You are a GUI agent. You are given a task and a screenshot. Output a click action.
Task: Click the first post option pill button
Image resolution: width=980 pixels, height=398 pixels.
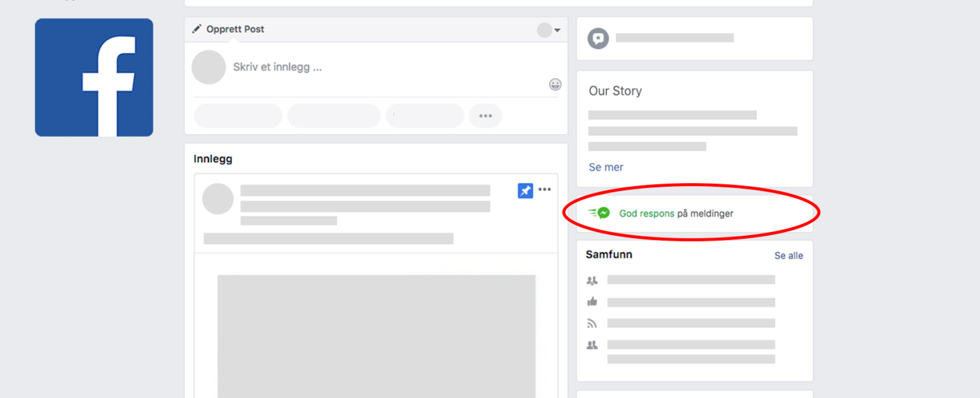coord(238,116)
